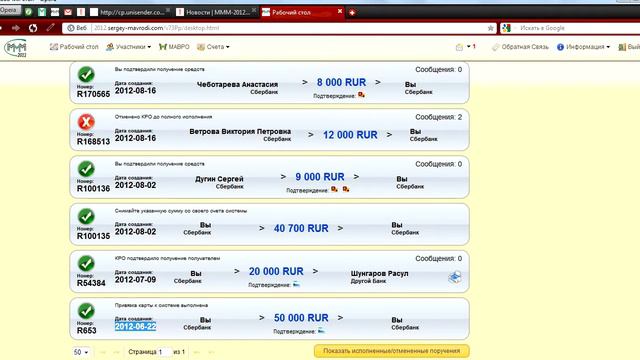Open second confirmation icon under 9 000 RUR
This screenshot has width=640, height=360.
tap(346, 189)
